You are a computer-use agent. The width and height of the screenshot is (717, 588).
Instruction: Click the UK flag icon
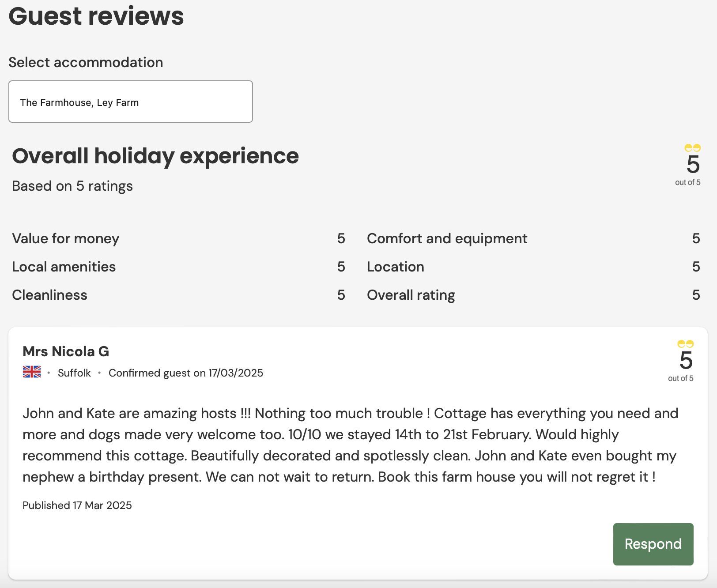[32, 372]
